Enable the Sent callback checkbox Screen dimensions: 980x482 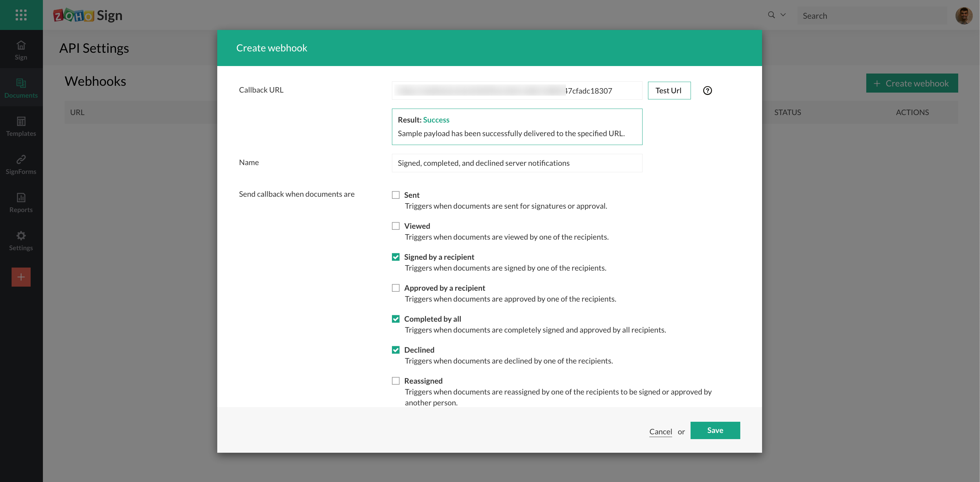click(396, 195)
